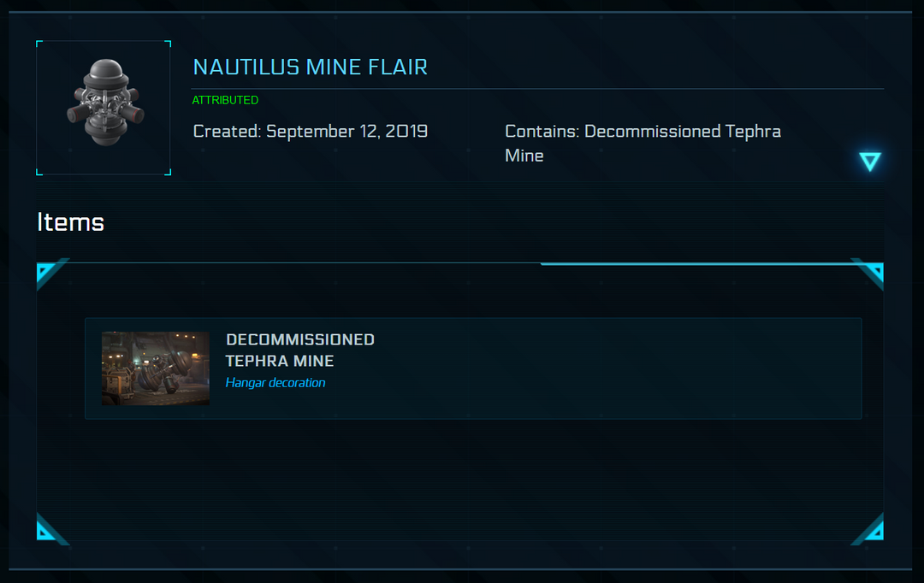
Task: Select the DECOMMISSIONED TEPHRA MINE item name
Action: point(299,350)
